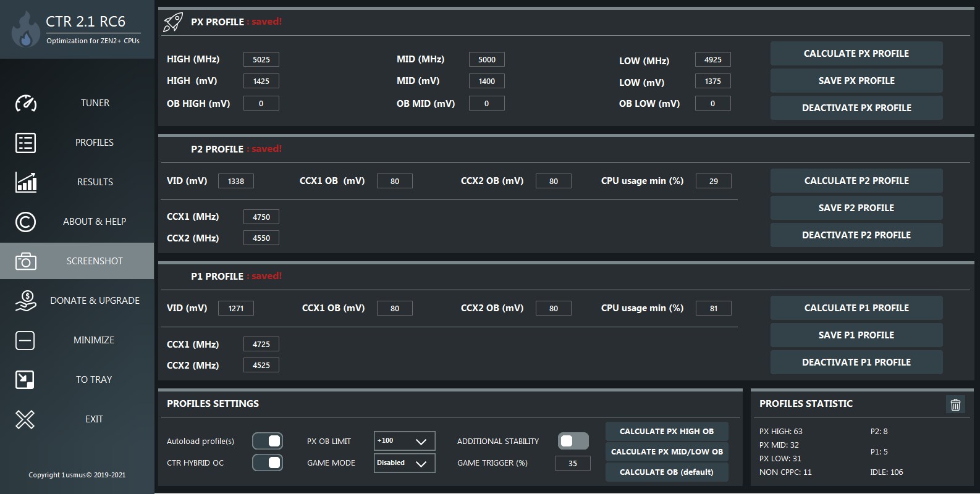
Task: Click the HIGH (MHz) field showing 5025
Action: point(261,59)
